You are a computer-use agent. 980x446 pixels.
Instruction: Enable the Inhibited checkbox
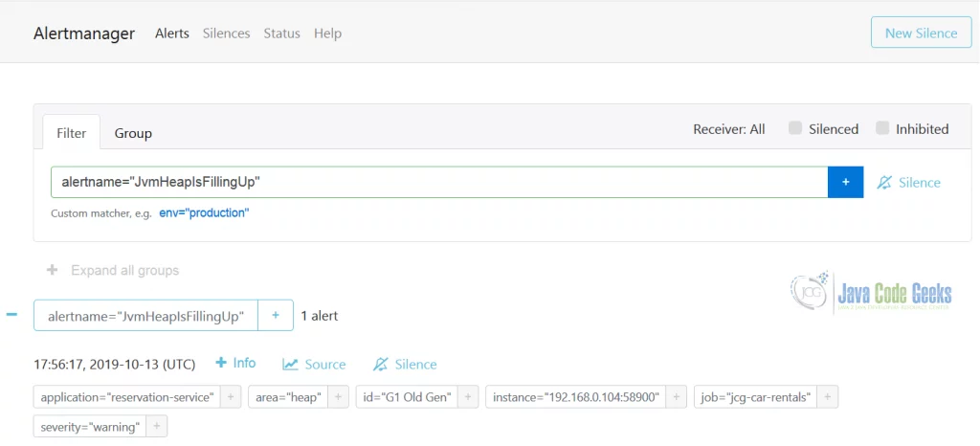click(881, 128)
